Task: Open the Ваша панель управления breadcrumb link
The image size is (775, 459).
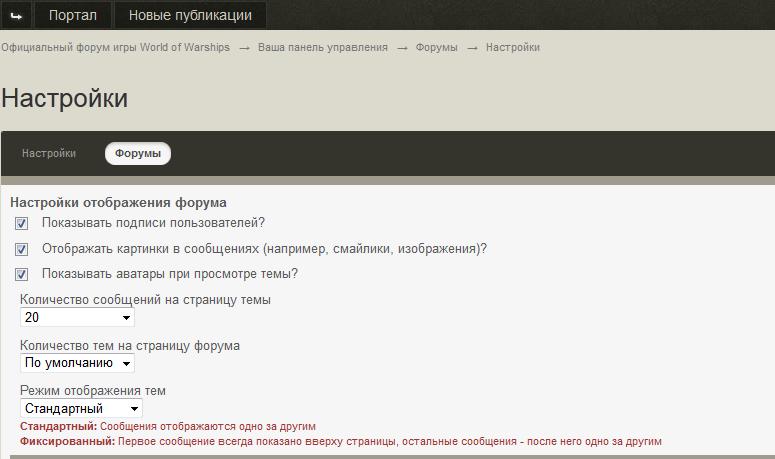Action: pos(322,48)
